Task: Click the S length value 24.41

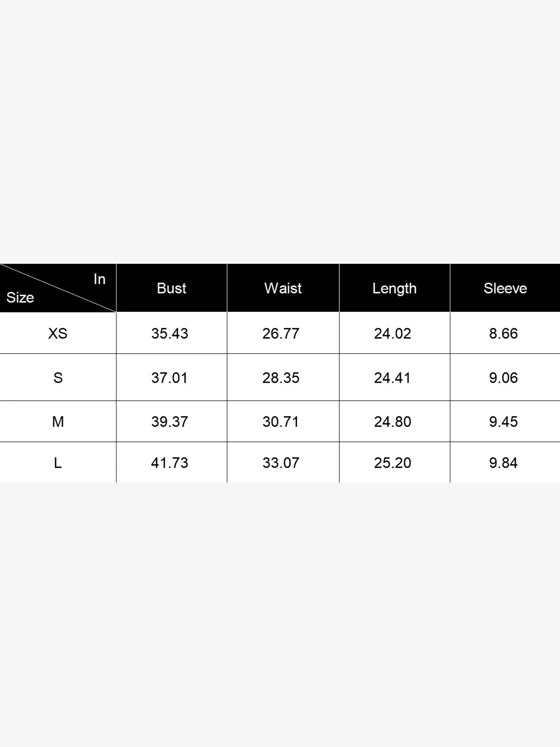Action: (392, 378)
